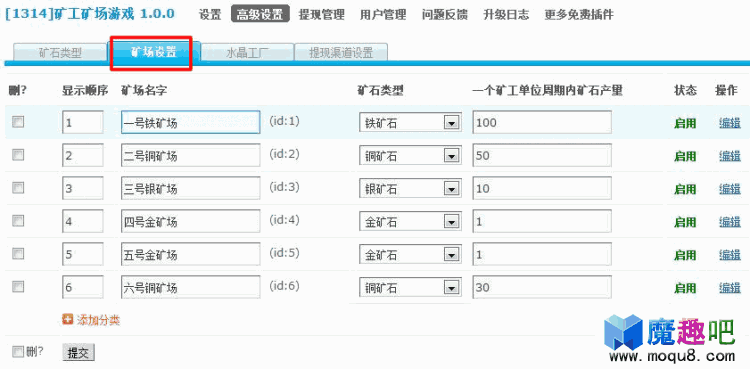Tick the delete checkbox for 一号铁矿场
The width and height of the screenshot is (750, 369).
pyautogui.click(x=18, y=123)
